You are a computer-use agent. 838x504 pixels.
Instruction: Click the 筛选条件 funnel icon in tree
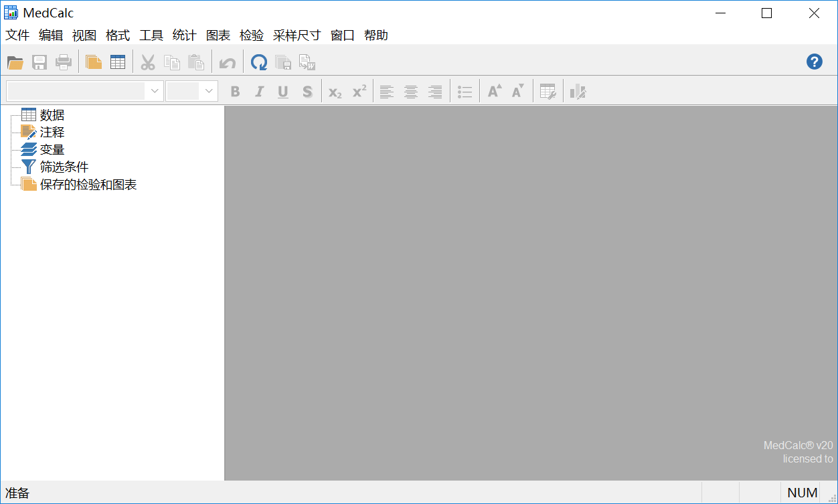[29, 167]
